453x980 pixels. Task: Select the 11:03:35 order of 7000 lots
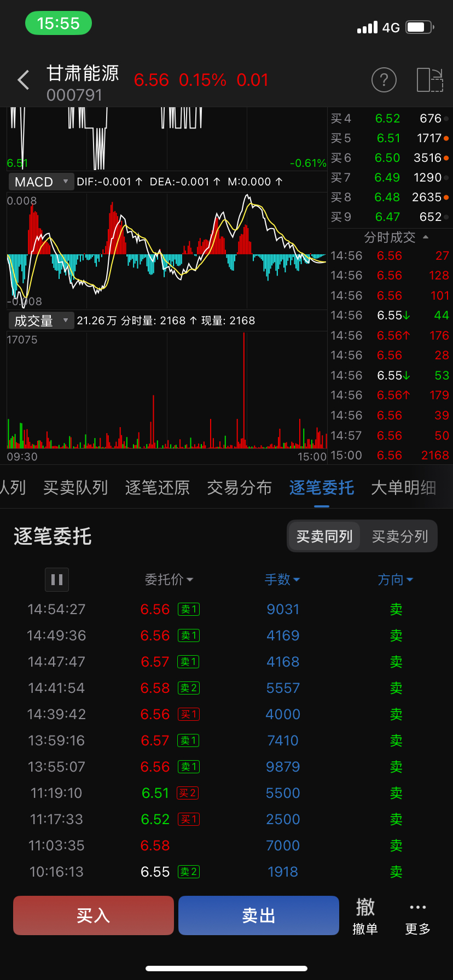(226, 845)
